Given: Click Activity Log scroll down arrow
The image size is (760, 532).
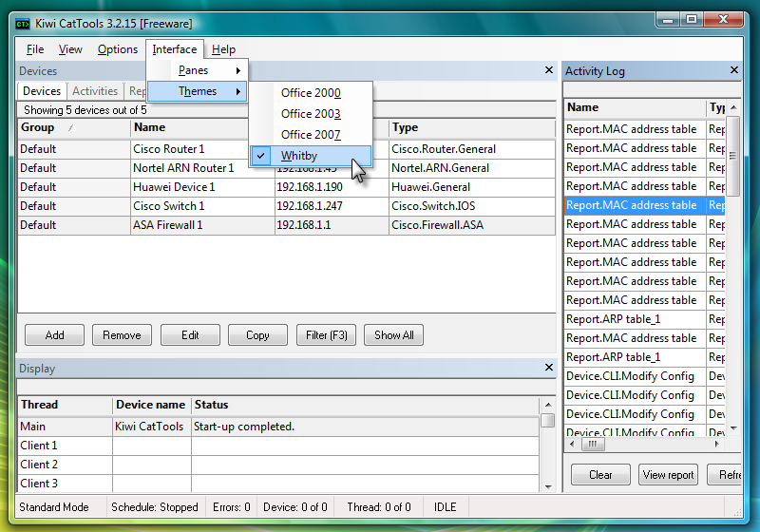Looking at the screenshot, I should (733, 428).
